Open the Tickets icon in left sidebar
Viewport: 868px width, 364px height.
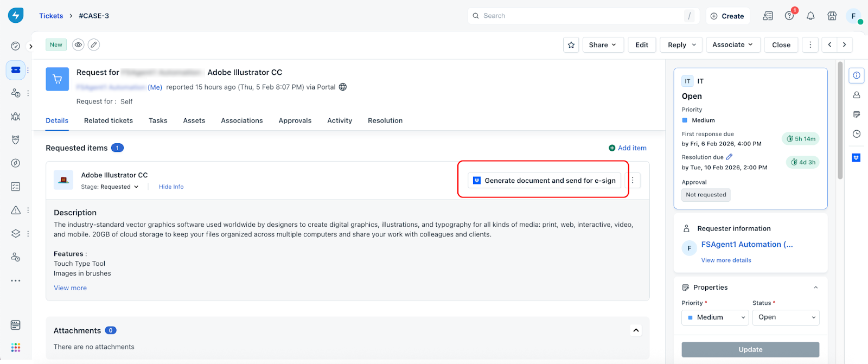click(x=16, y=70)
